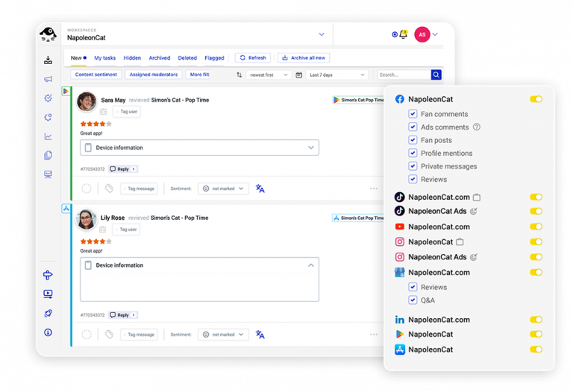Switch to the Hidden tab
Image resolution: width=573 pixels, height=392 pixels.
pos(132,57)
